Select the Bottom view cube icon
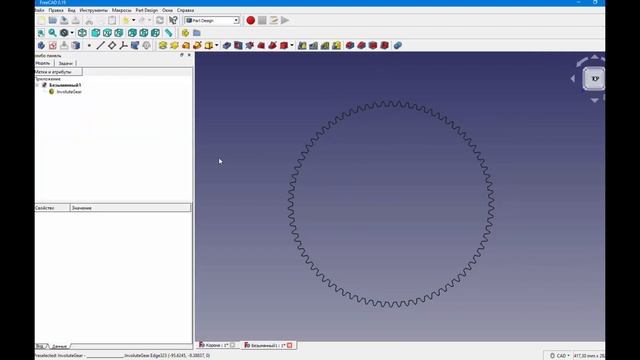640x360 pixels. (x=144, y=33)
